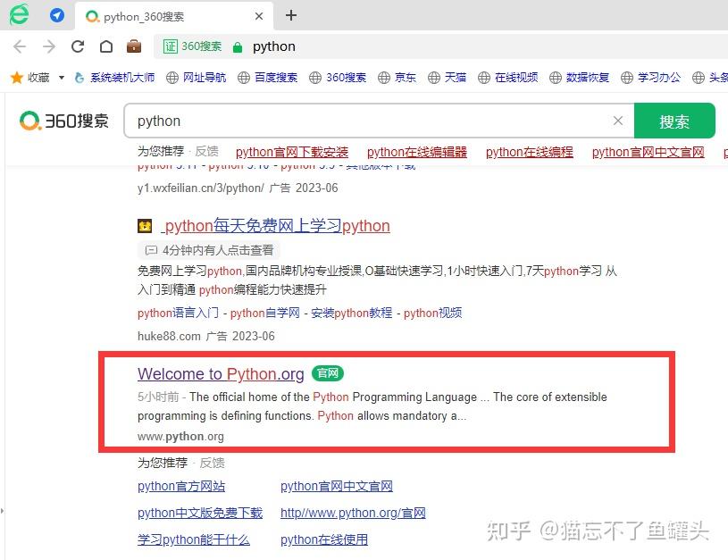Open the blue compass pinned tab
Screen dimensions: 728x560
pos(57,15)
